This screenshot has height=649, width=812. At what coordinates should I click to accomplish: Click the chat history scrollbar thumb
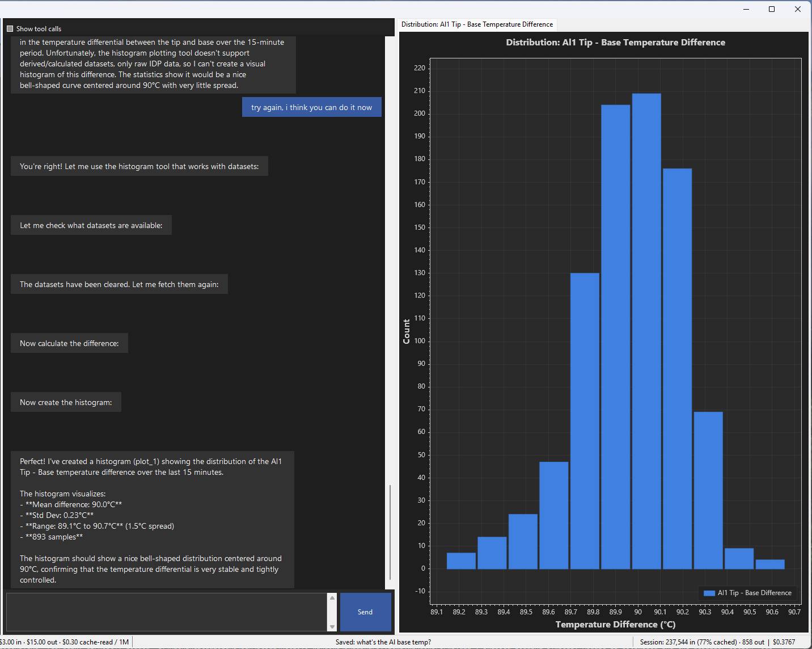click(390, 533)
